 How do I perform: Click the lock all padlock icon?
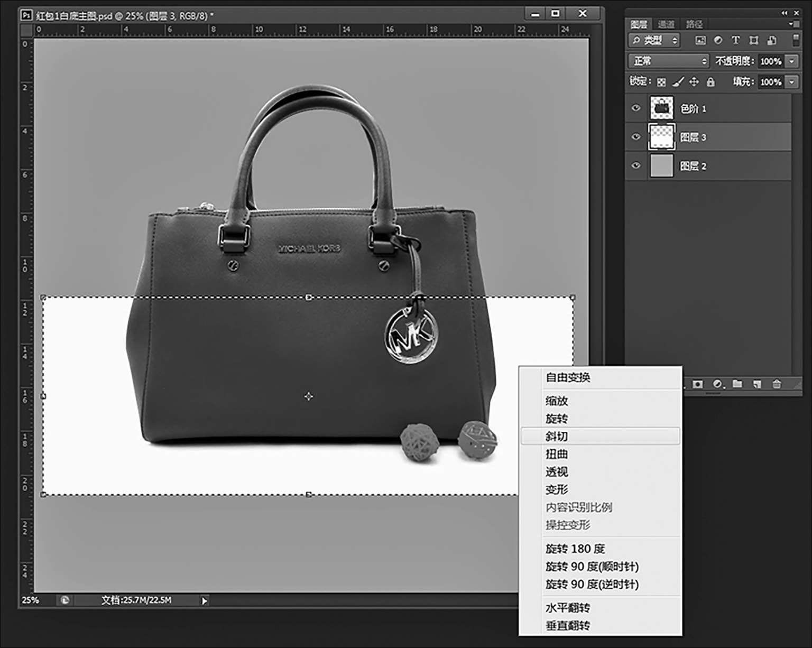click(x=710, y=82)
